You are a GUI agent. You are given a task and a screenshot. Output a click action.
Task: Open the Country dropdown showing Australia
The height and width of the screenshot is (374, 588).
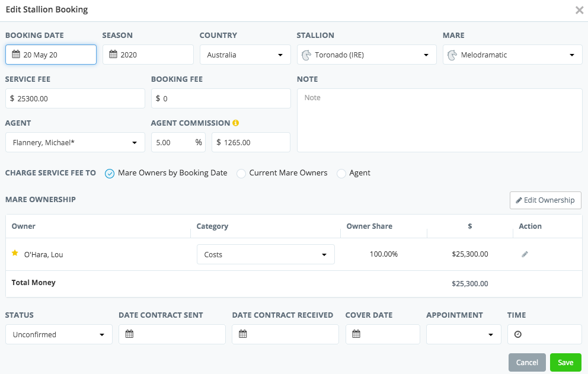245,55
